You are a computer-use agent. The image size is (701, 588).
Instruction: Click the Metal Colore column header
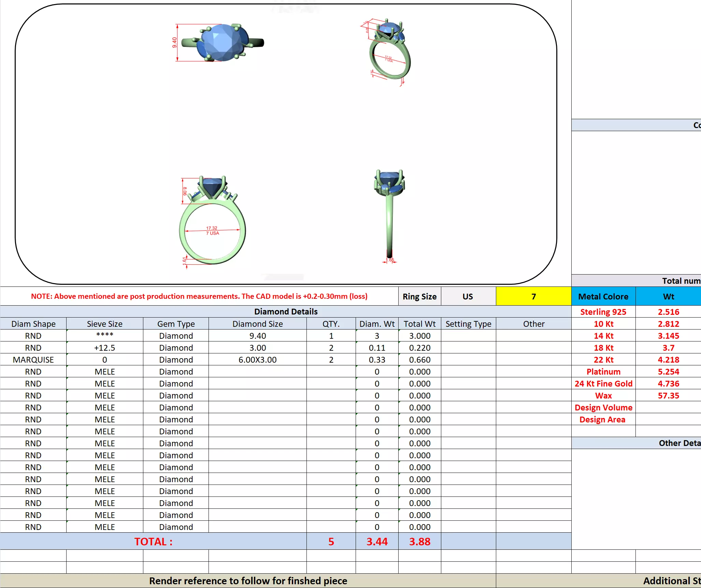click(603, 296)
